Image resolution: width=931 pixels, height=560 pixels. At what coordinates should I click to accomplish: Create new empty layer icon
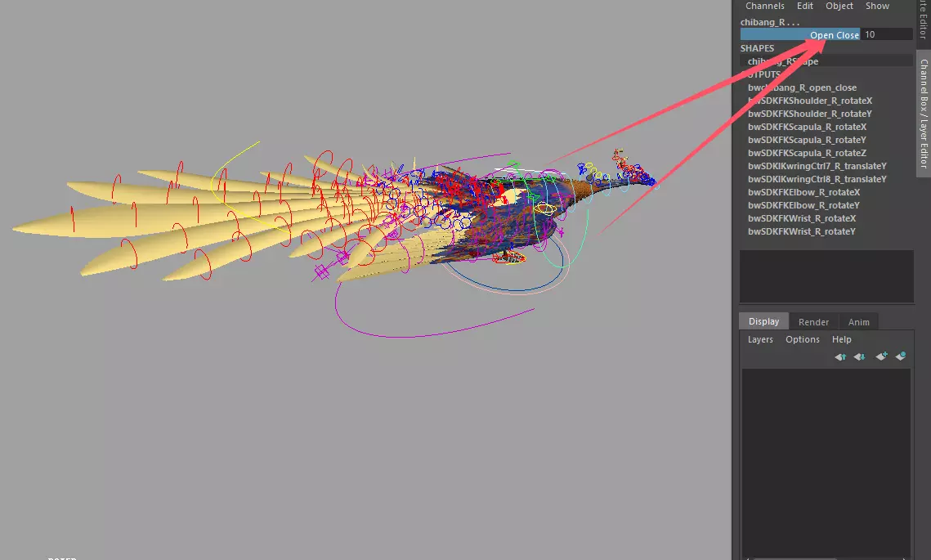point(881,356)
